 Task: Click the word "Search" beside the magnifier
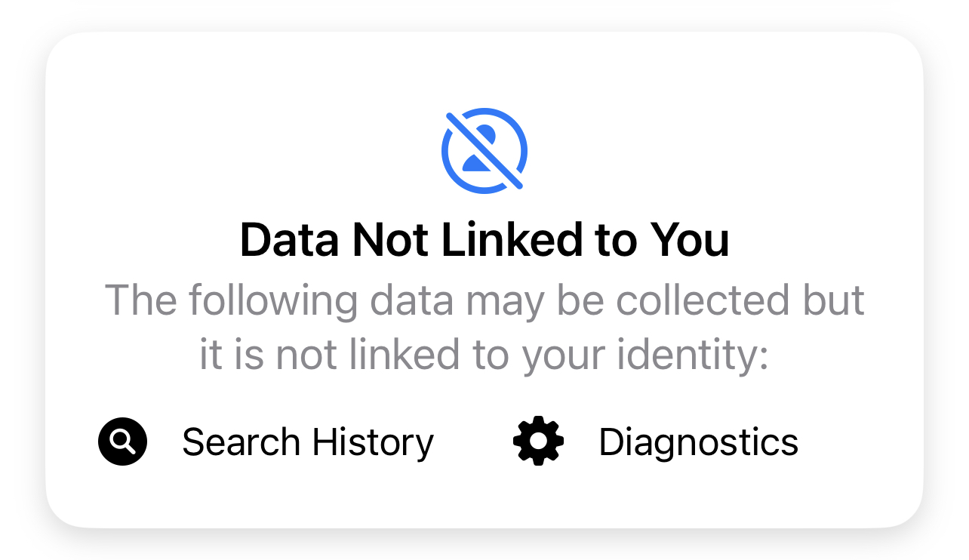click(x=241, y=442)
